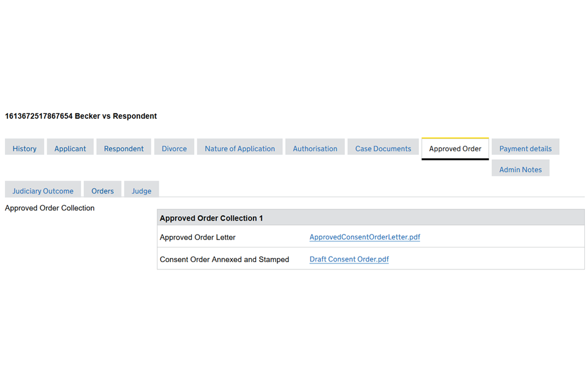This screenshot has width=588, height=392.
Task: Go to the Divorce tab
Action: 174,148
